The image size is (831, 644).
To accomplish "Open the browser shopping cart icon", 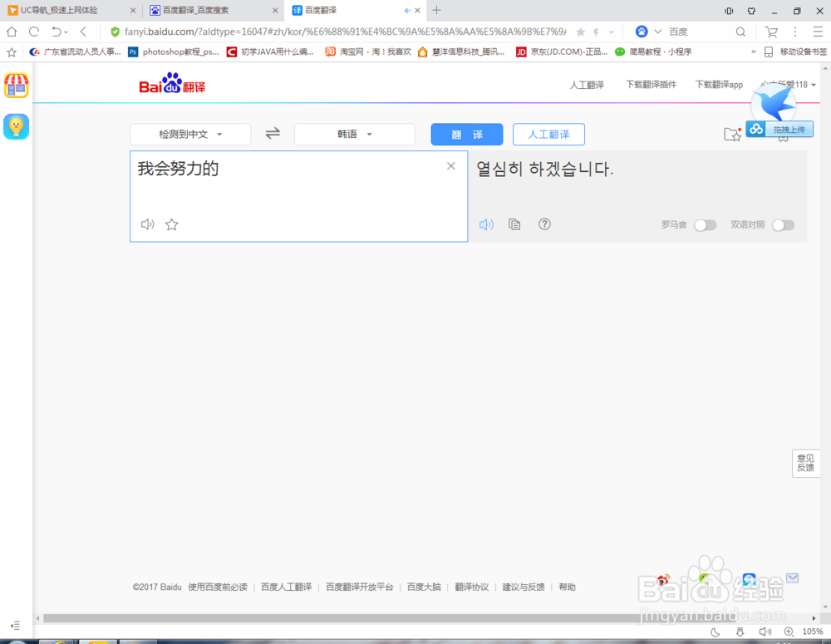I will [770, 30].
